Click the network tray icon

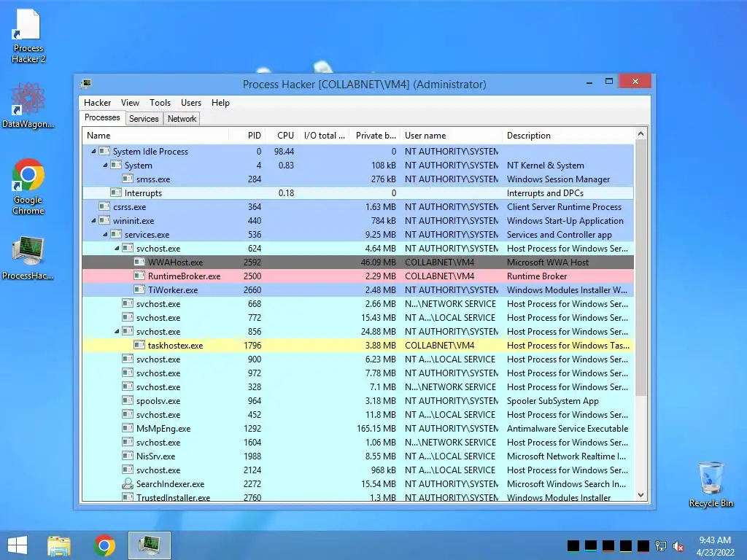[x=661, y=546]
